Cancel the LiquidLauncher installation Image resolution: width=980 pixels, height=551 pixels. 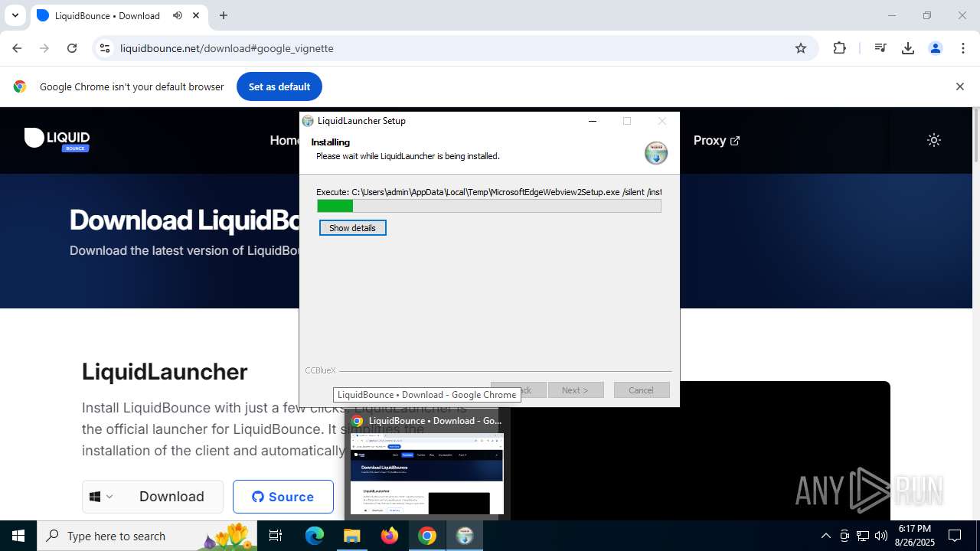coord(642,390)
